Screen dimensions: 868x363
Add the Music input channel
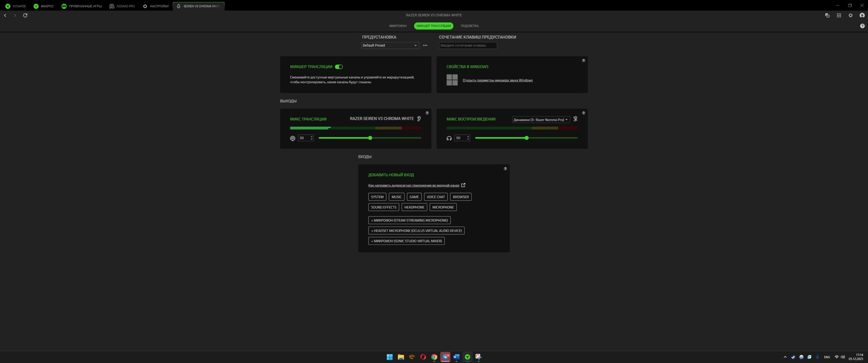pyautogui.click(x=396, y=197)
